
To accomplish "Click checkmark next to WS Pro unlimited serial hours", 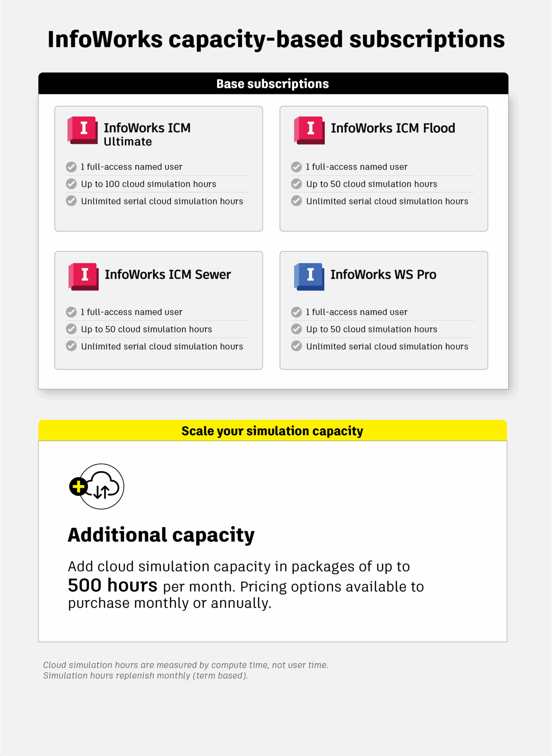I will point(296,346).
